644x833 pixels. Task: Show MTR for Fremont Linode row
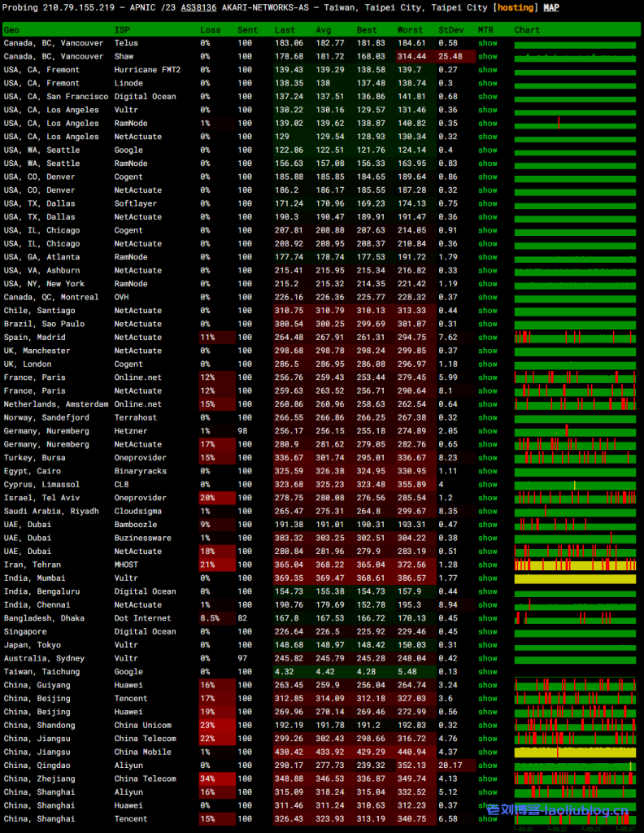pos(487,83)
